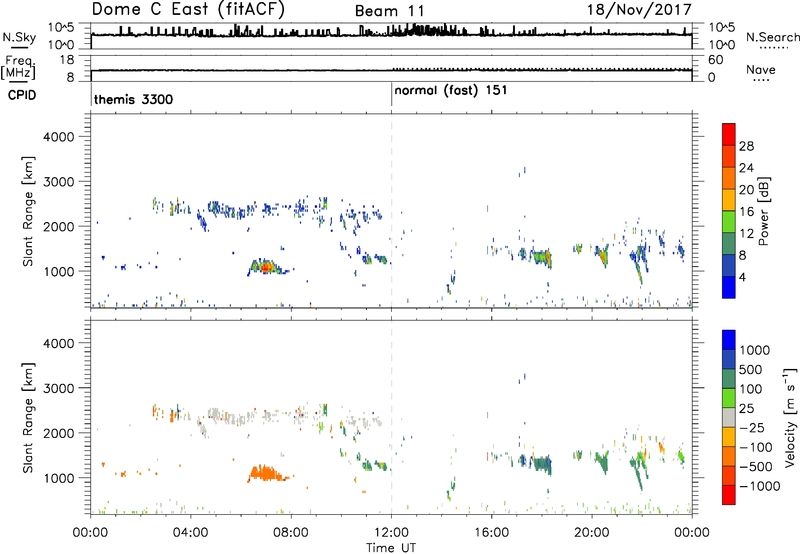Click the '60' tick on the Nave axis

[x=715, y=60]
